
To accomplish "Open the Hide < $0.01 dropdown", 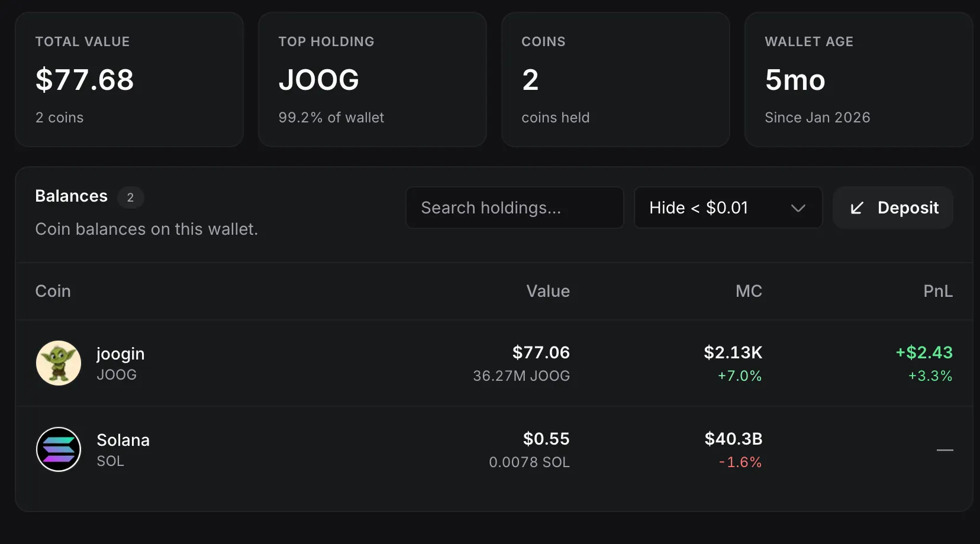I will tap(728, 208).
